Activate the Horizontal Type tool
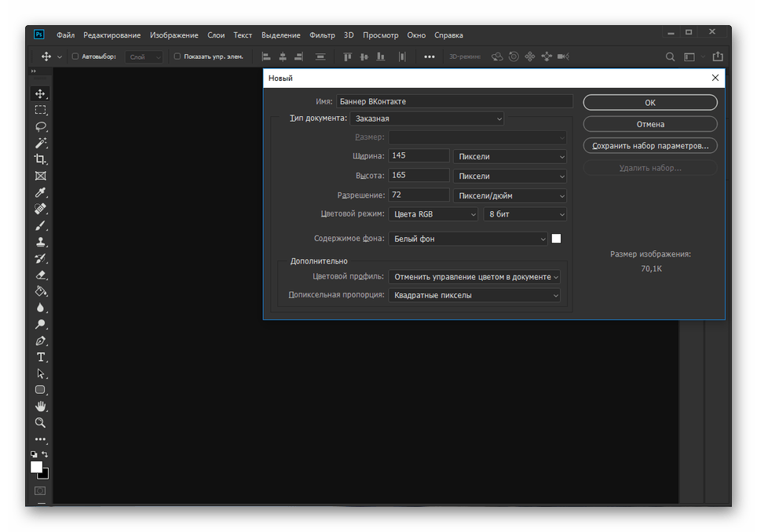757x532 pixels. [40, 357]
